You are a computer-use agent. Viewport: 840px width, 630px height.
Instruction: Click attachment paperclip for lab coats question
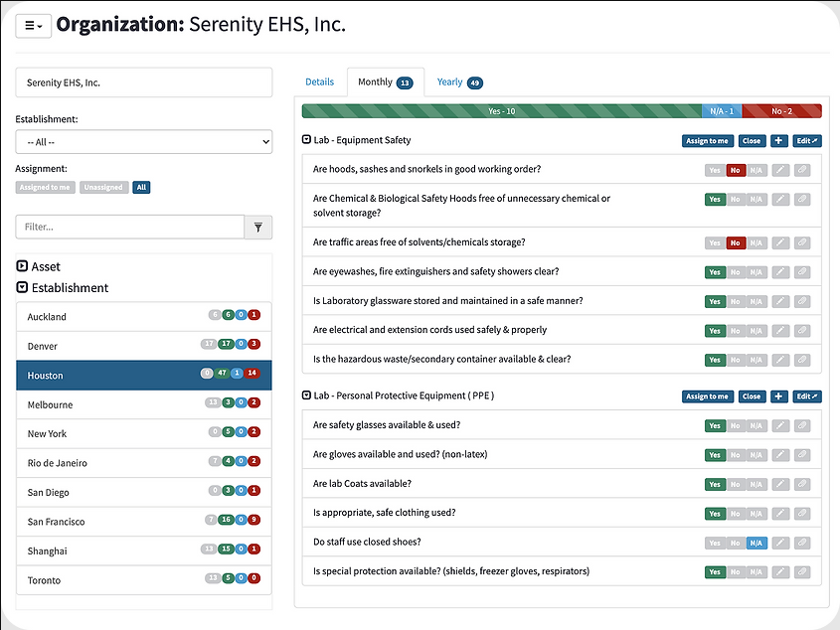coord(802,484)
